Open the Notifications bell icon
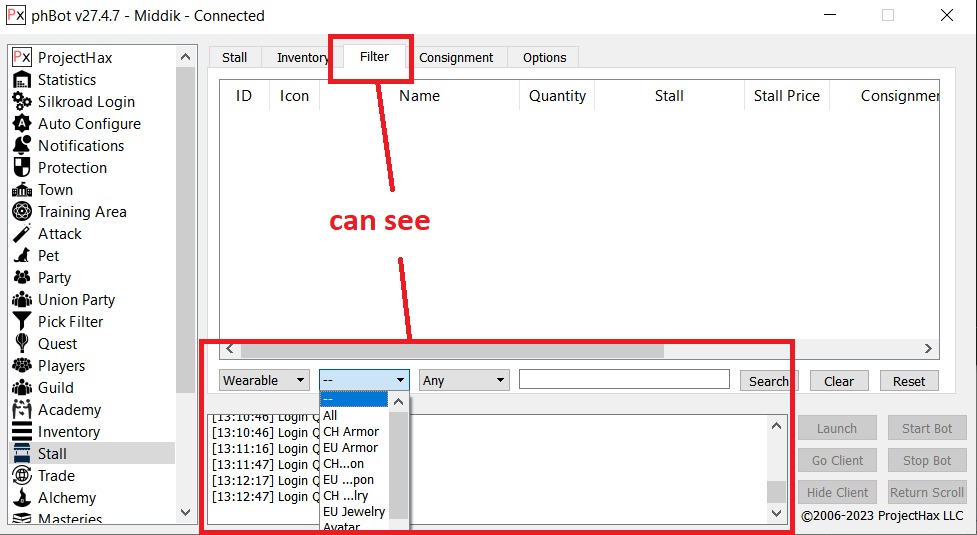Screen dimensions: 977x535 tap(22, 146)
